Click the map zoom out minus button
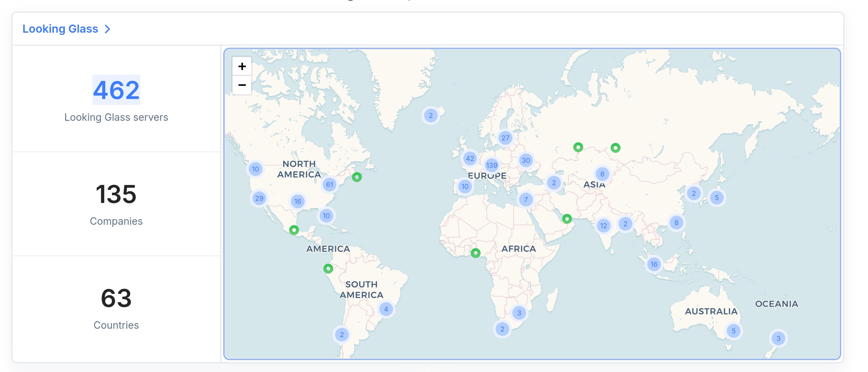The width and height of the screenshot is (868, 372). 242,85
